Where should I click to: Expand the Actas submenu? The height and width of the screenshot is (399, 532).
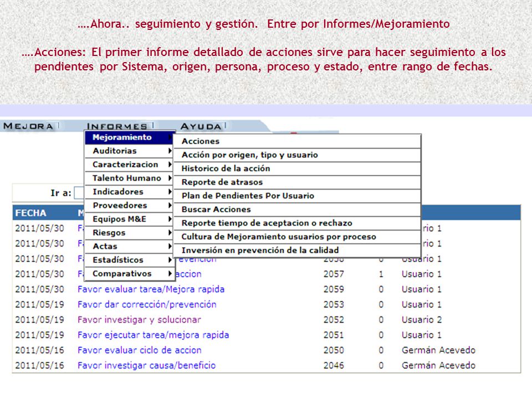tap(130, 246)
